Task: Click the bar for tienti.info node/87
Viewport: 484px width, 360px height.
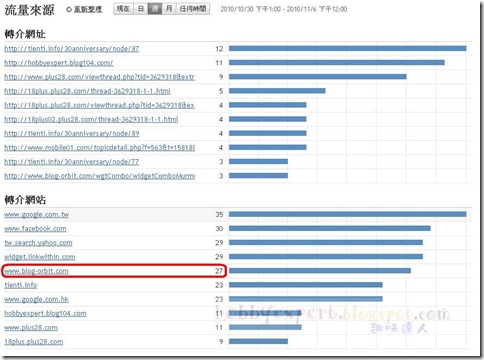Action: [x=347, y=49]
